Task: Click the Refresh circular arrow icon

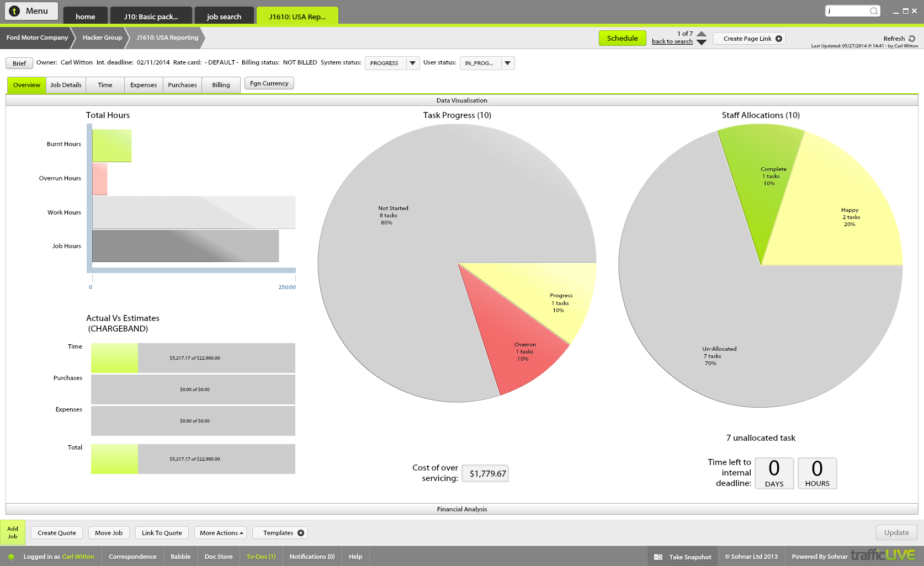Action: click(x=912, y=39)
